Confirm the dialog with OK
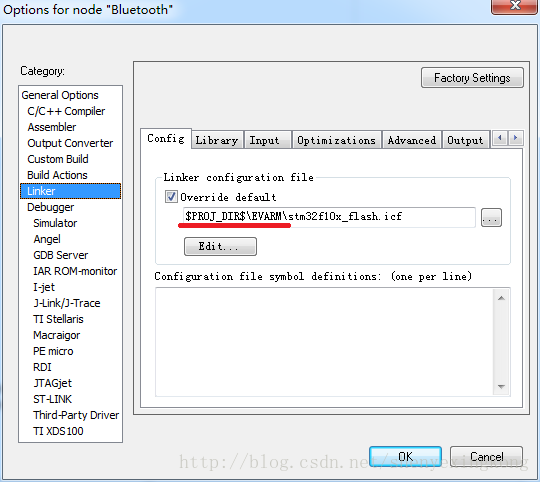Screen dimensions: 540x482 [x=405, y=457]
